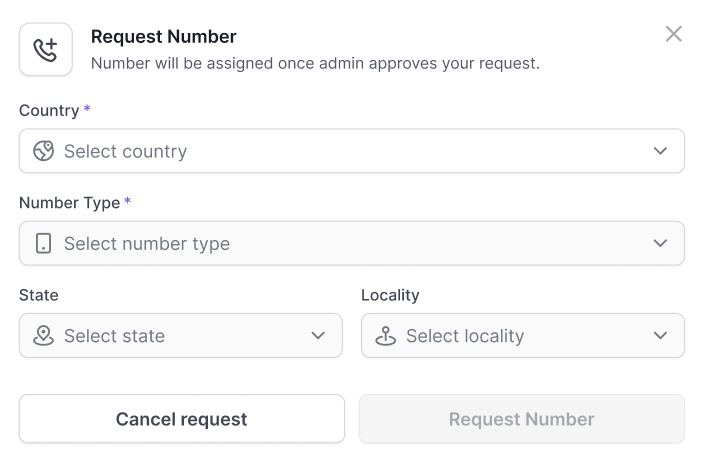Screen dimensions: 702x462
Task: Close the Request Number dialog
Action: pos(673,34)
